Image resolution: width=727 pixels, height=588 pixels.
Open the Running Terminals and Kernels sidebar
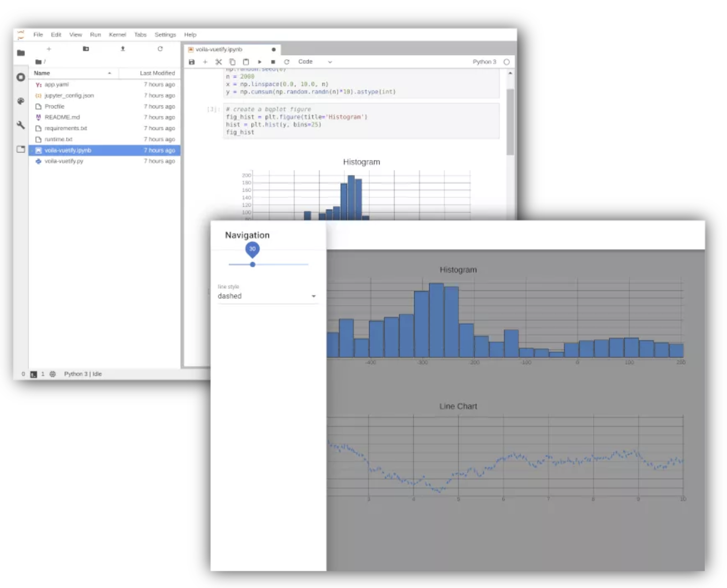tap(21, 78)
